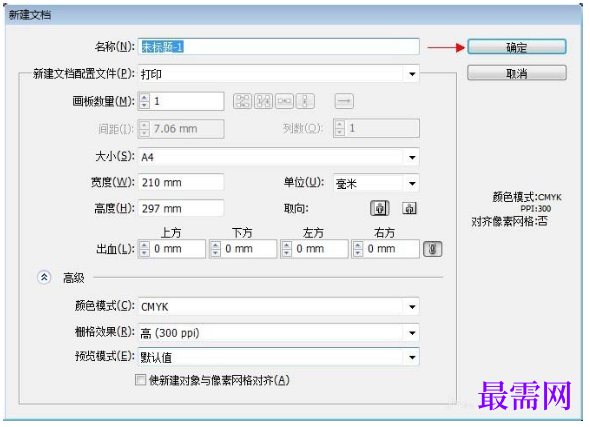Click the right-to-left layout arrow icon
Viewport: 590px width, 427px height.
pyautogui.click(x=344, y=101)
